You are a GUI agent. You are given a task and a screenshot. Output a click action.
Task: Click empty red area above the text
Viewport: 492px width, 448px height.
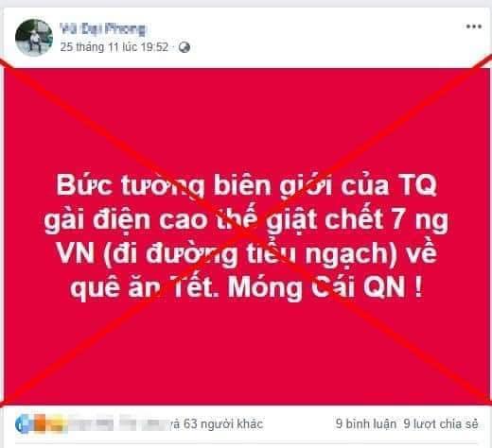[x=247, y=120]
